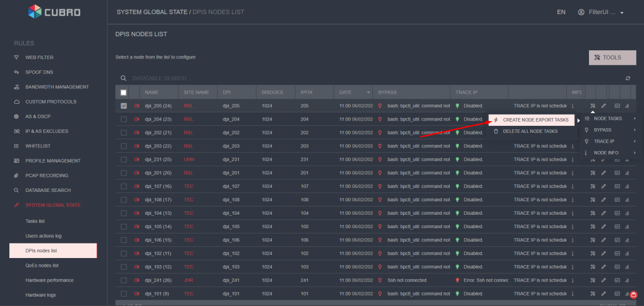
Task: Tick the select-all checkbox in table header
Action: tap(123, 92)
